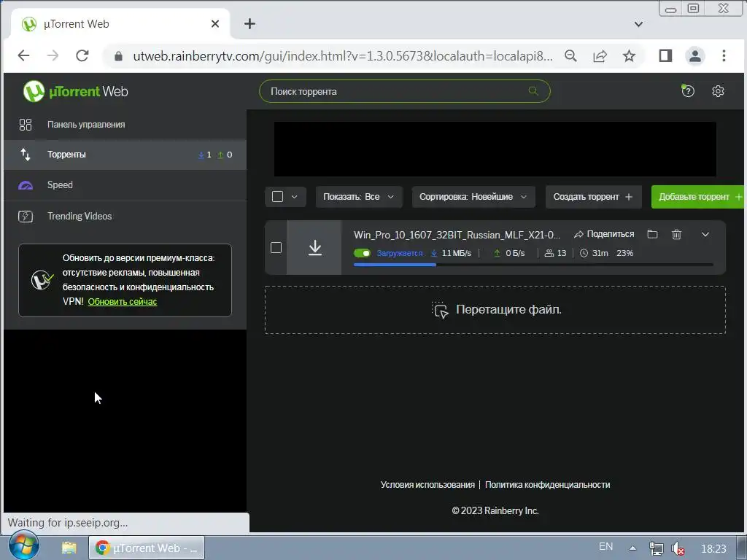Open the Windows Start menu
Image resolution: width=747 pixels, height=560 pixels.
pyautogui.click(x=23, y=545)
